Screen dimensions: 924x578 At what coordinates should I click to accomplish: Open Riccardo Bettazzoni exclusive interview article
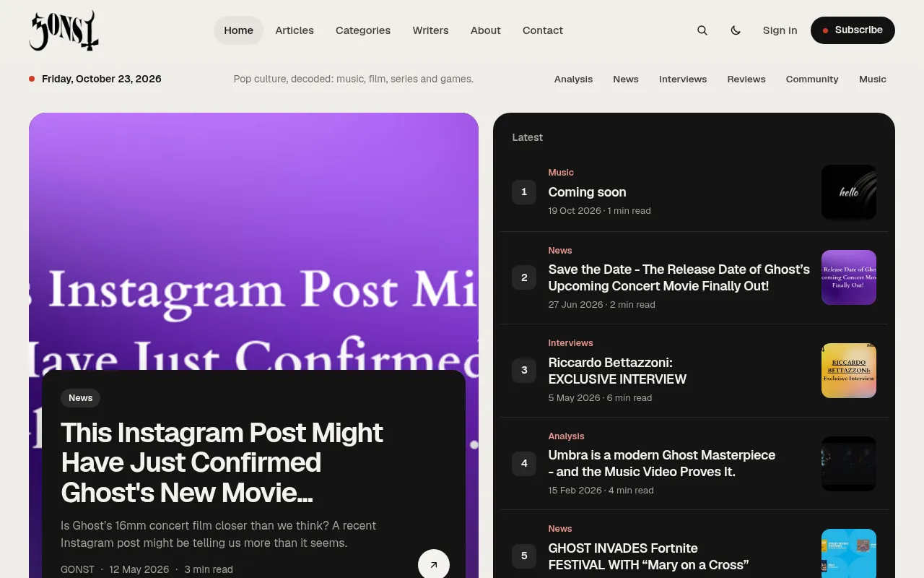click(617, 371)
